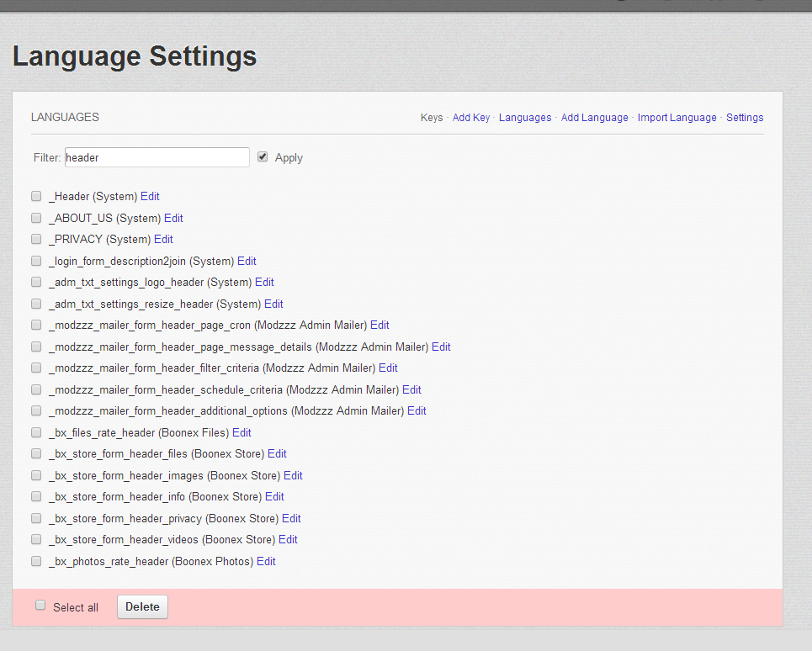Open the Keys tab
Image resolution: width=812 pixels, height=651 pixels.
[431, 118]
